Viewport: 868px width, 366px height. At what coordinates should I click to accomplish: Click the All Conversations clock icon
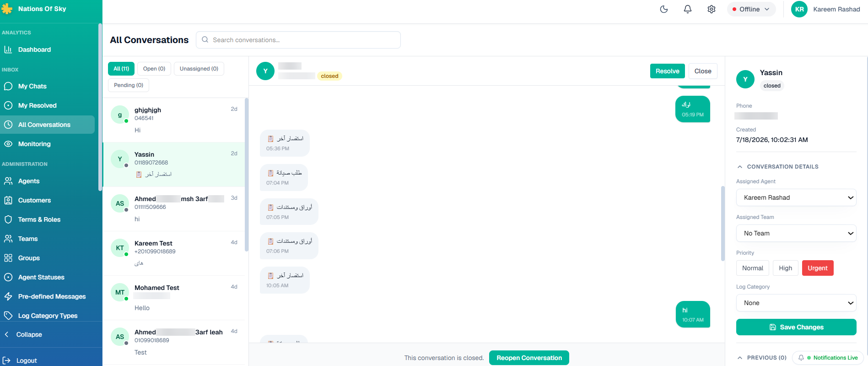point(8,125)
